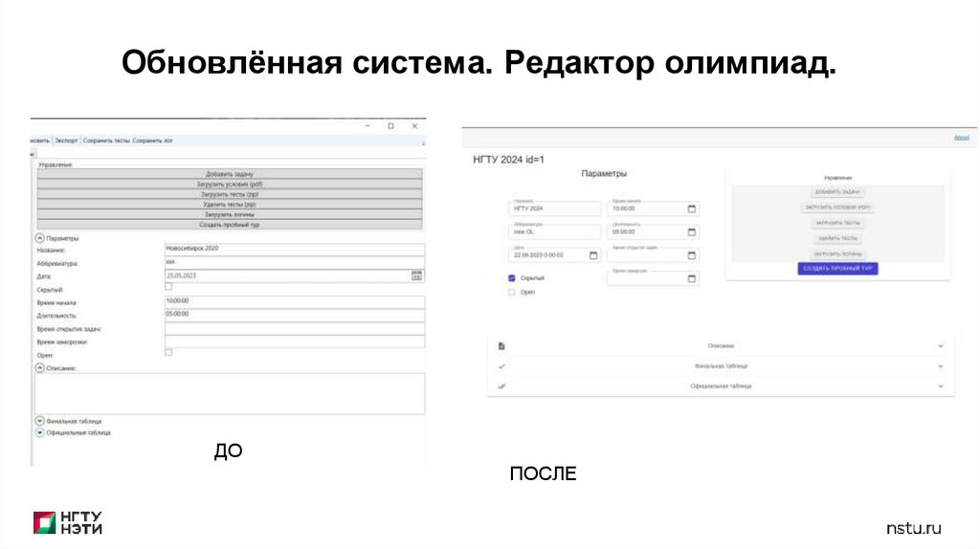Screen dimensions: 980x549
Task: Click Загрузить логины in the old editor
Action: point(230,214)
